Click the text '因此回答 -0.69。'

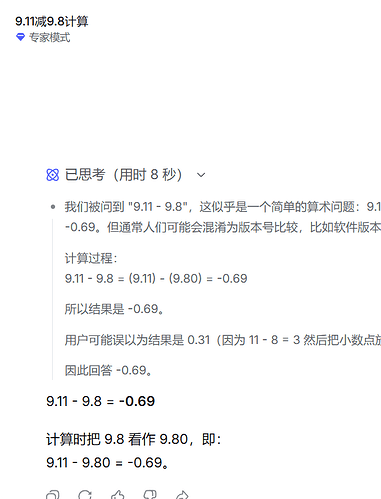[108, 370]
